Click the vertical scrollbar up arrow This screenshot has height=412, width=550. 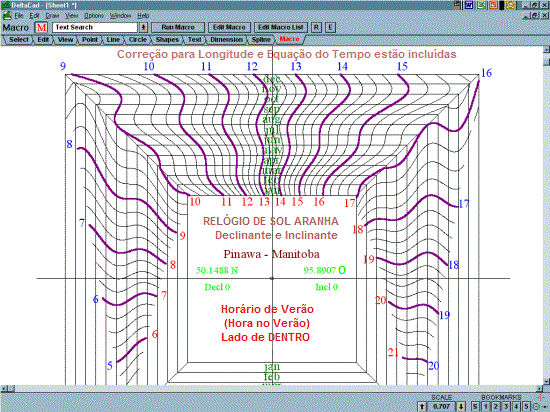pos(546,49)
